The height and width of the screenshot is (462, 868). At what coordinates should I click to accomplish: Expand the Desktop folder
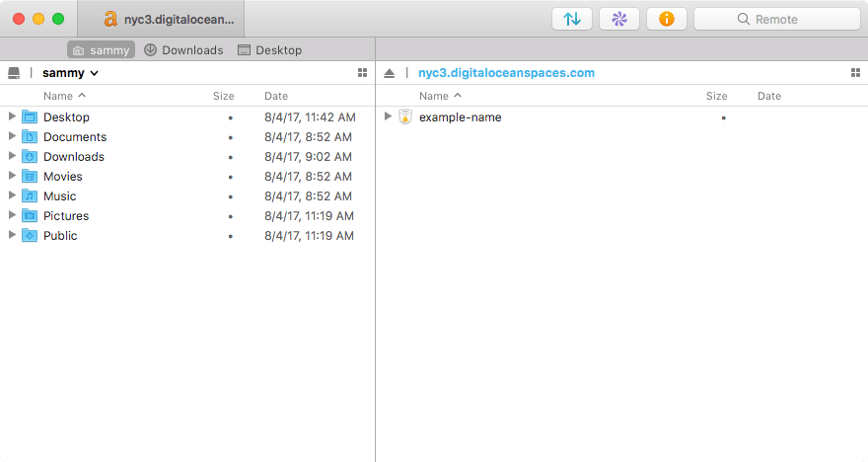(x=12, y=116)
